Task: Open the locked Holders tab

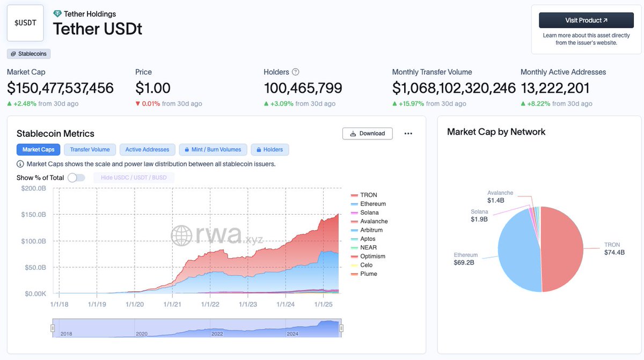Action: [270, 150]
